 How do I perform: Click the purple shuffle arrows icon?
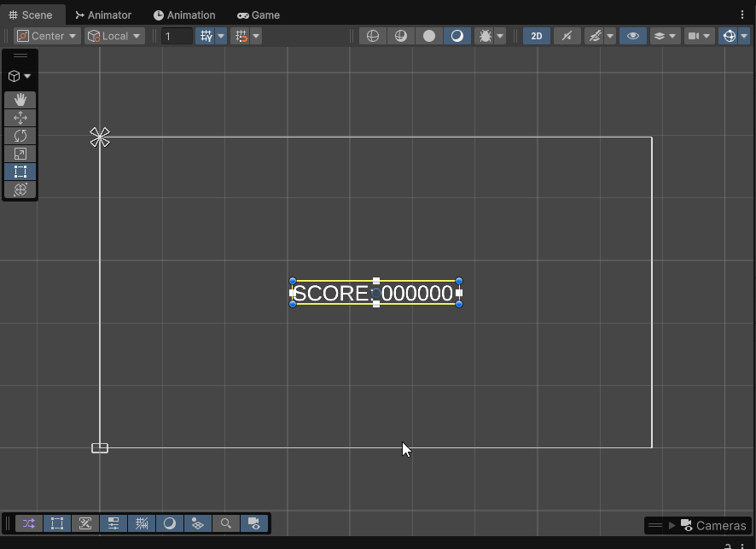tap(29, 523)
